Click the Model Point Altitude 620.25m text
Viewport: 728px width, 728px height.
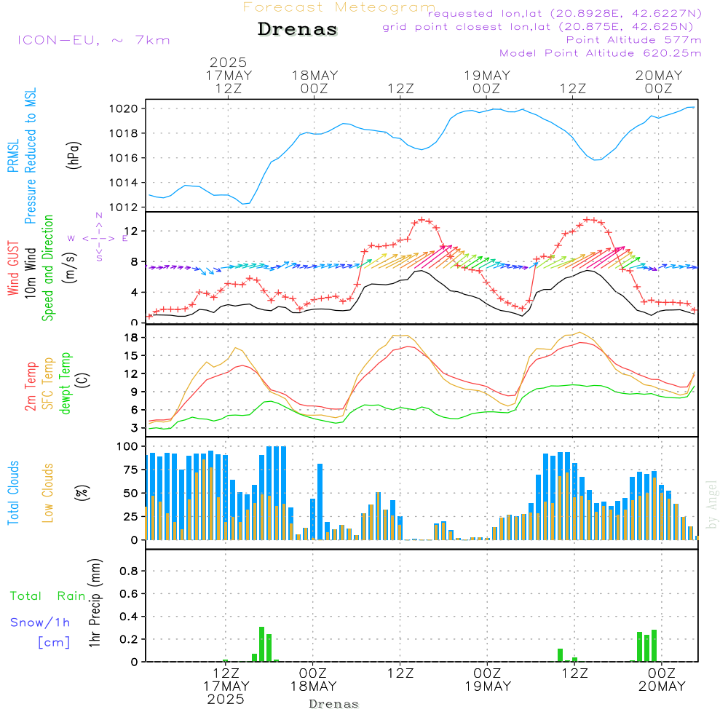tap(601, 53)
